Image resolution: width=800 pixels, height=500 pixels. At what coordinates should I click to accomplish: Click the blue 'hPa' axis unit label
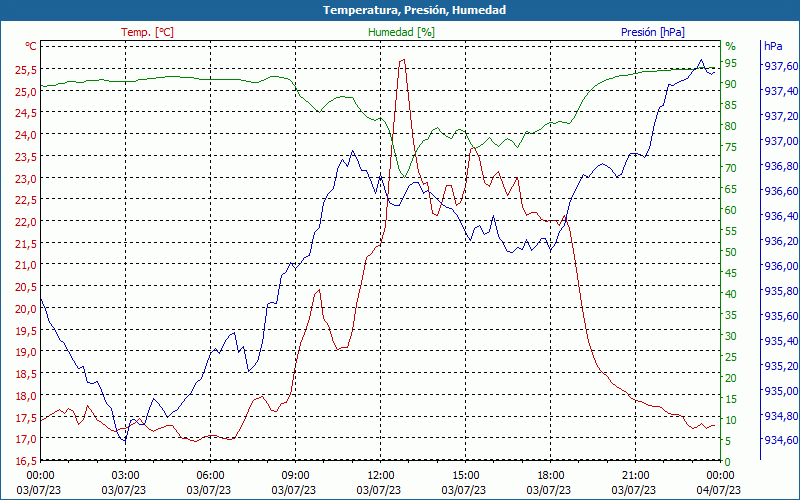pyautogui.click(x=773, y=46)
